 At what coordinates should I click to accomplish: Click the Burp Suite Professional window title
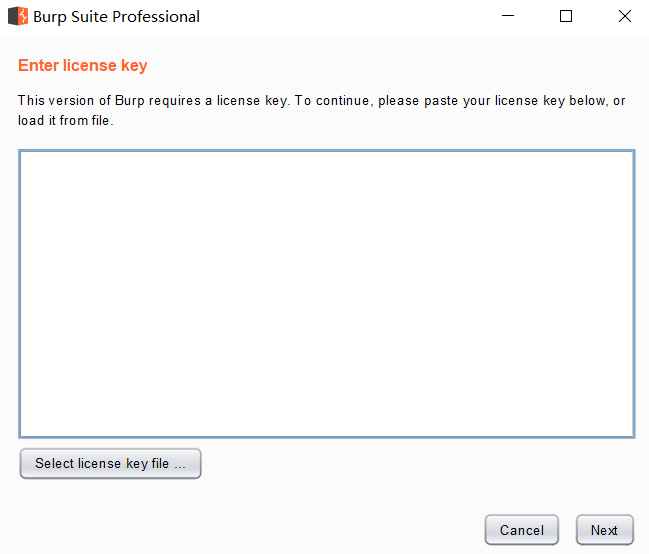(116, 16)
